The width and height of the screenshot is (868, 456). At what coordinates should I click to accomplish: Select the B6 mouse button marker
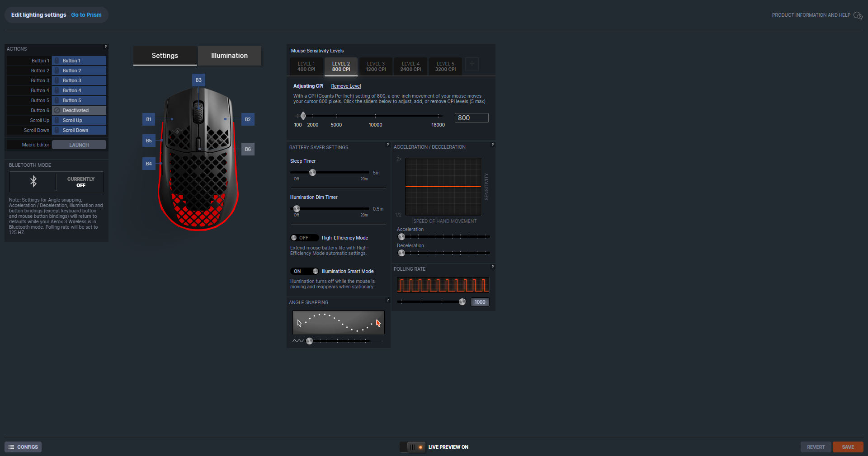(248, 149)
